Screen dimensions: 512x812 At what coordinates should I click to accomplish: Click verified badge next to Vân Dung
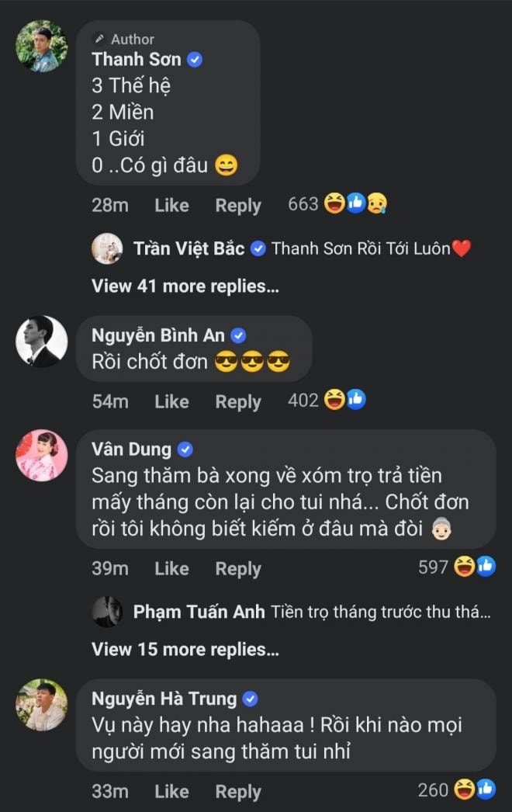(185, 449)
